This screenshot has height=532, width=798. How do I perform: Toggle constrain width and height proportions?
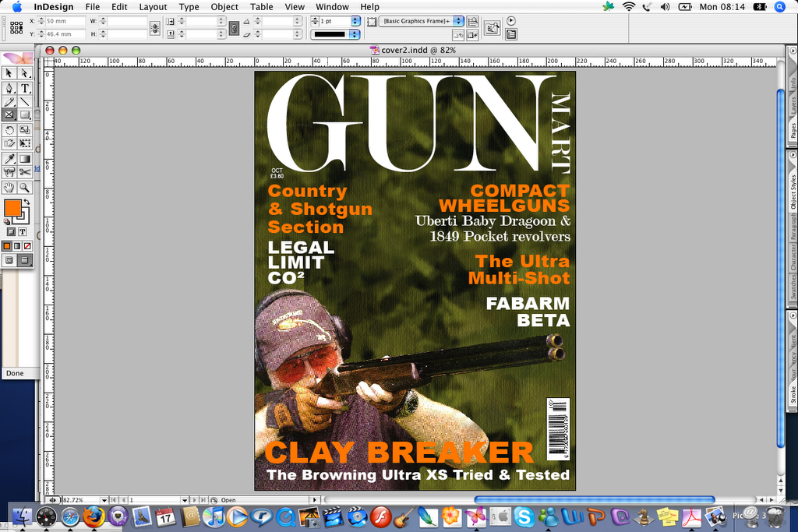[x=155, y=29]
